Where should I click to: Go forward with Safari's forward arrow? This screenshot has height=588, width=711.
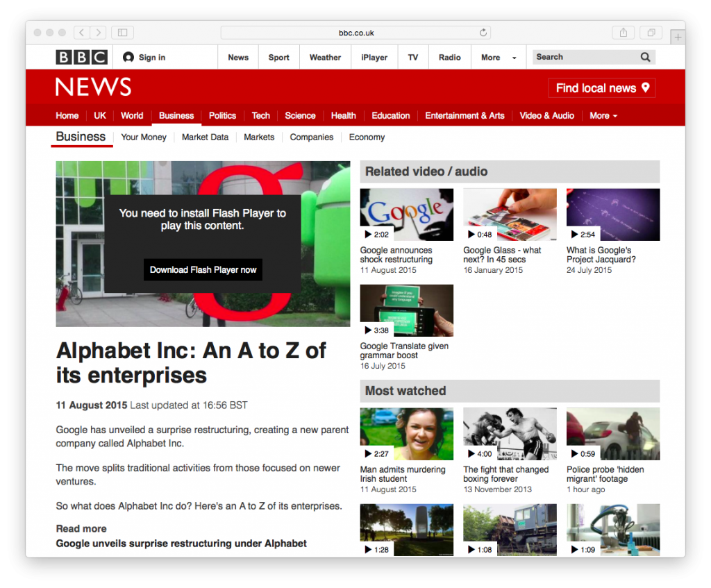pos(99,33)
